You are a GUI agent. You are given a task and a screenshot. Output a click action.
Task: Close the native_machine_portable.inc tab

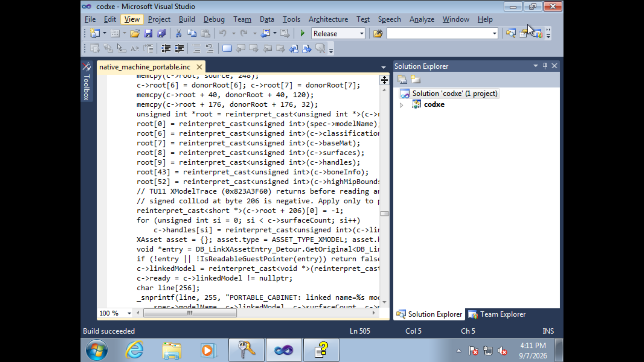(x=199, y=67)
